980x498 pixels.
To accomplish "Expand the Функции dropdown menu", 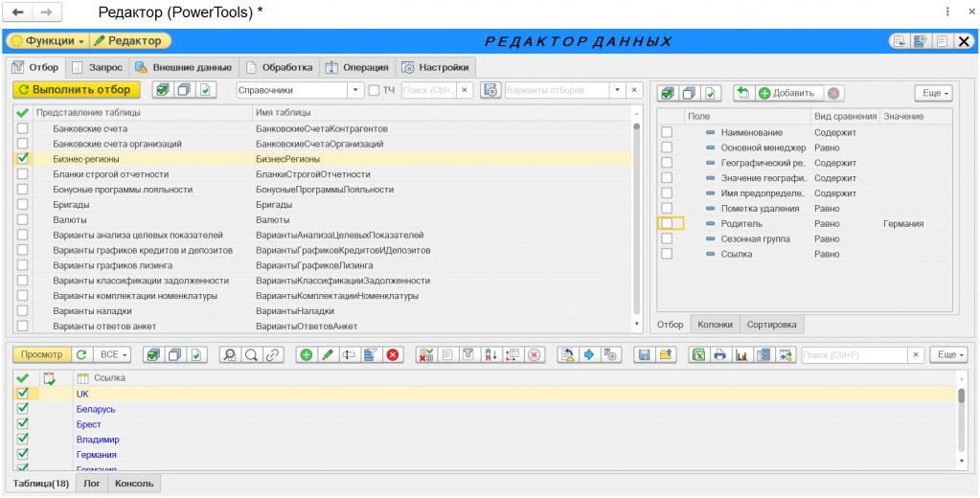I will tap(48, 41).
